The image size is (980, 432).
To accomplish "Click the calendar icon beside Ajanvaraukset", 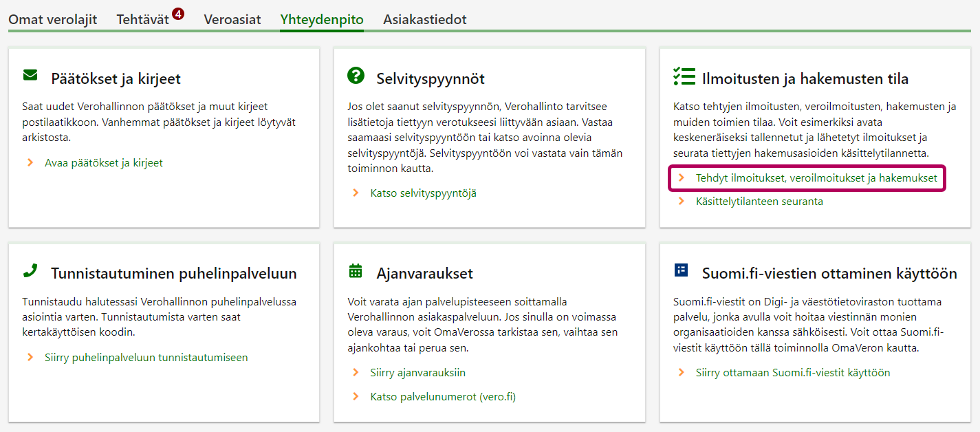I will [356, 271].
